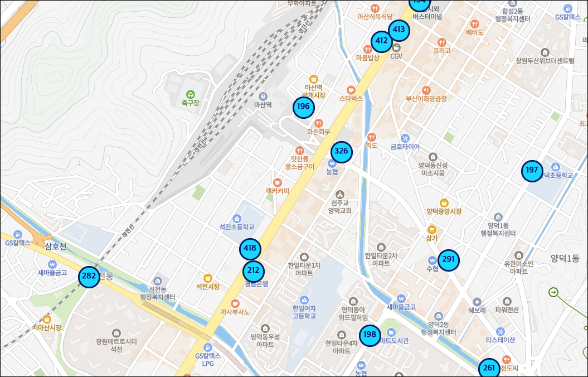Click the 마산역 station icon
This screenshot has height=377, width=588.
click(x=263, y=95)
